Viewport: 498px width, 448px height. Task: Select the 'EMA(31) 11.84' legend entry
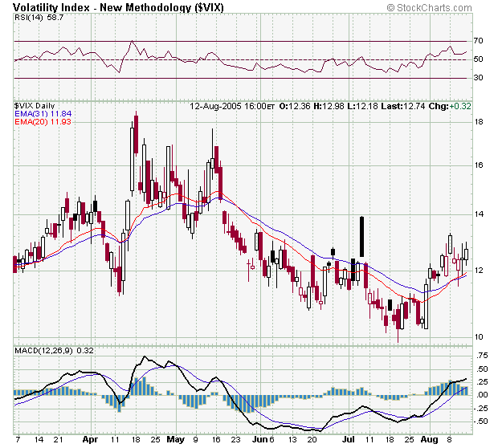[43, 114]
